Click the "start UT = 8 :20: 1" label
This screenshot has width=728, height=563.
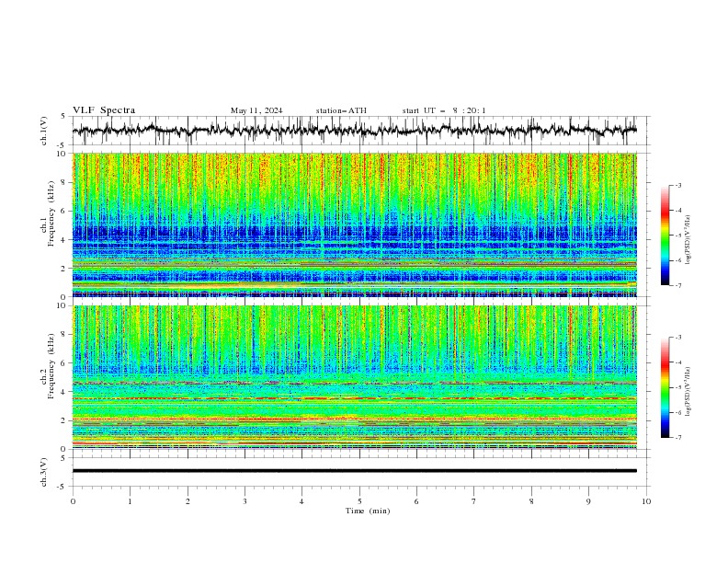pos(444,110)
